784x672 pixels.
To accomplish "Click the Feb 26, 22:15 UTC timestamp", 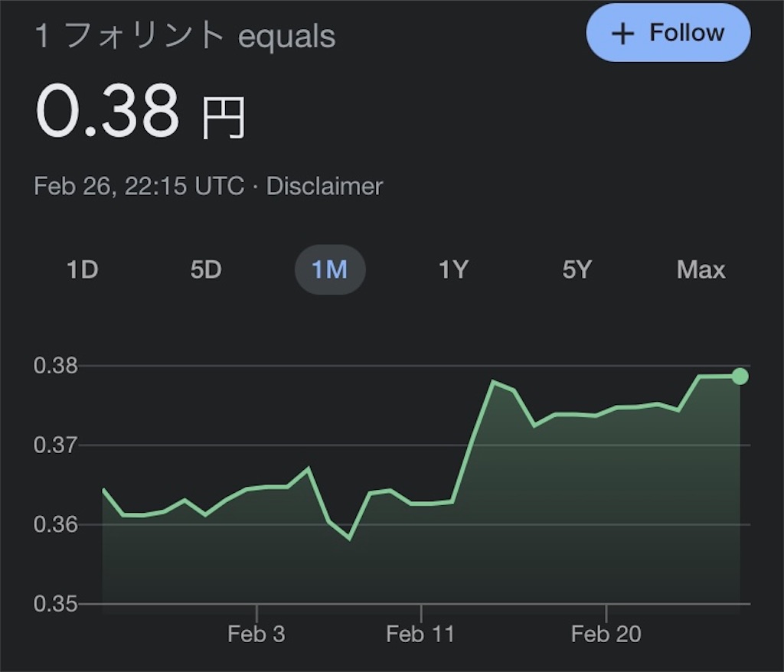I will [x=139, y=186].
